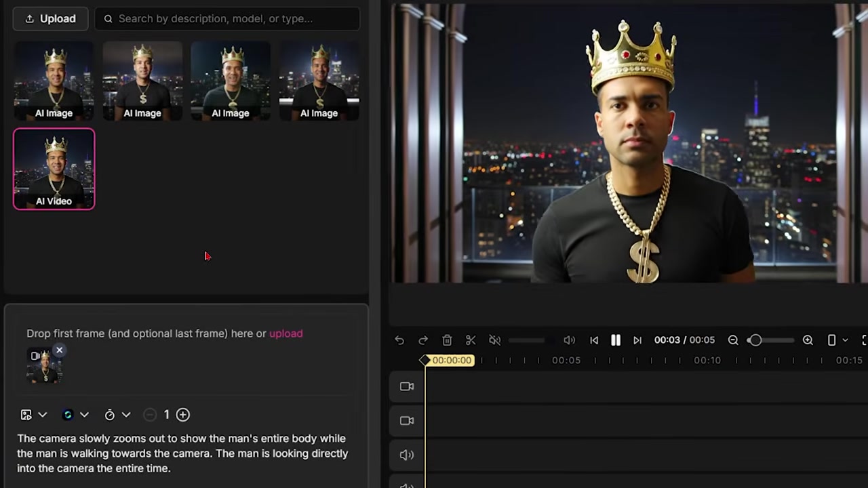Image resolution: width=868 pixels, height=488 pixels.
Task: Click the video preview of the crowned man
Action: 629,143
